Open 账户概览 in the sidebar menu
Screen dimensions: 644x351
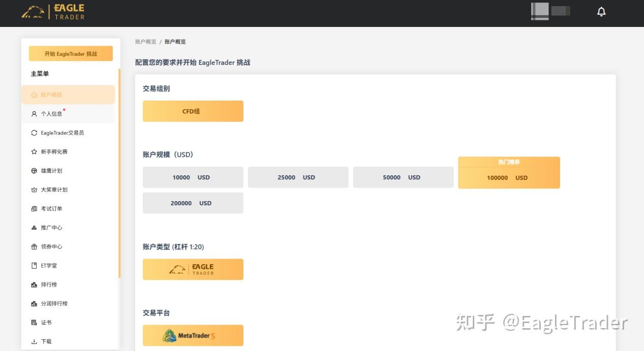point(68,95)
